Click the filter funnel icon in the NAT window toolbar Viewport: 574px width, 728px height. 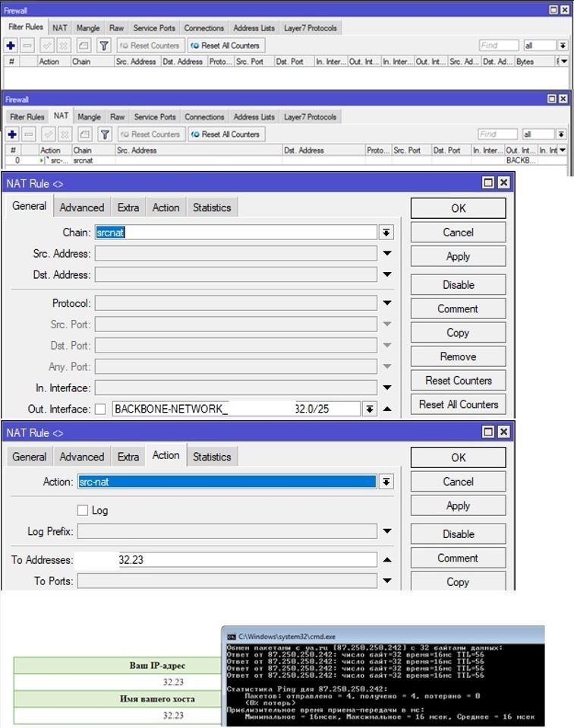click(104, 135)
